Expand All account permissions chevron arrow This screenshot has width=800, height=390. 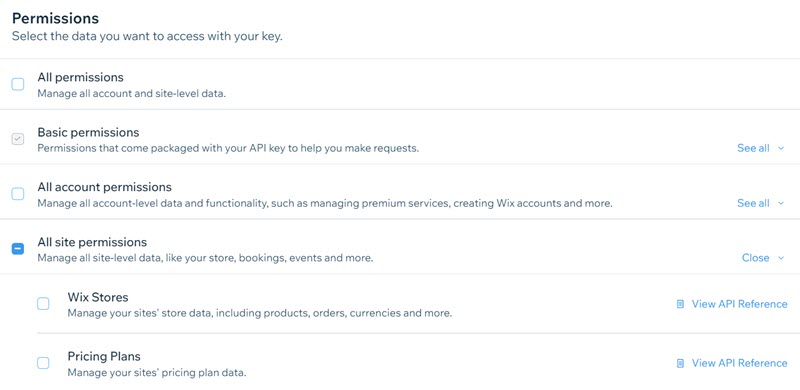781,204
